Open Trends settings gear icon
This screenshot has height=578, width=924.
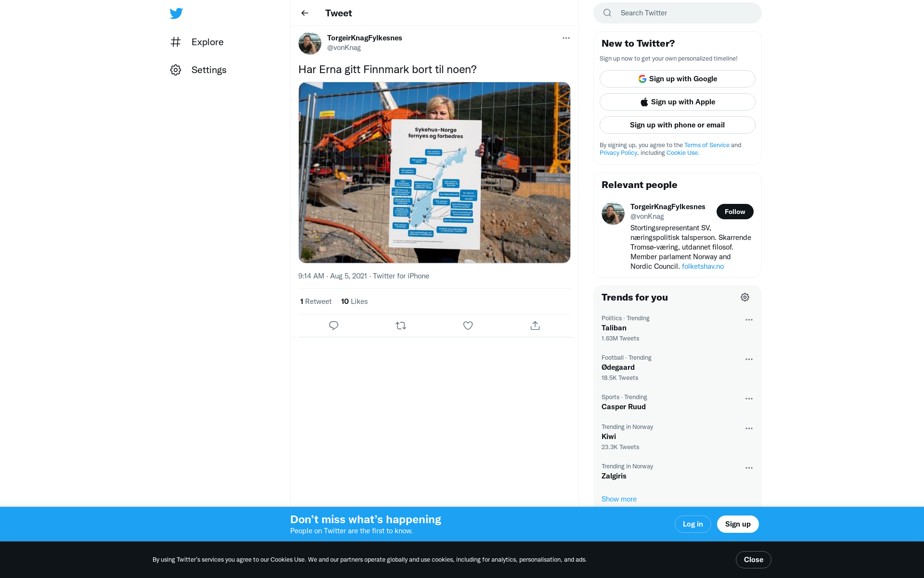pos(745,297)
